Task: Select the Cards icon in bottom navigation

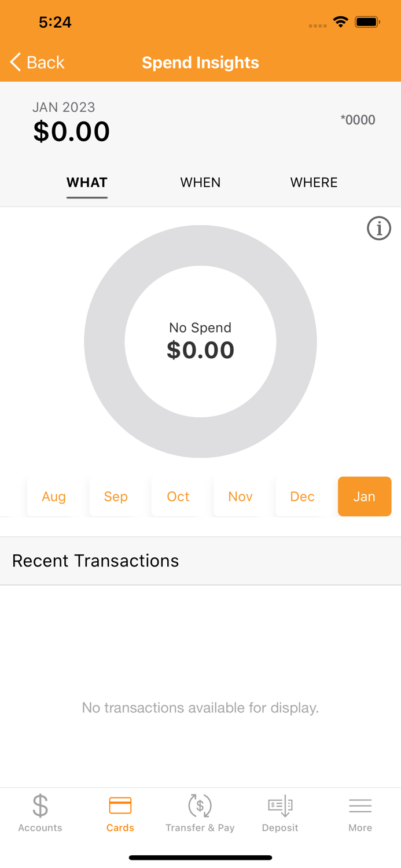Action: [x=120, y=806]
